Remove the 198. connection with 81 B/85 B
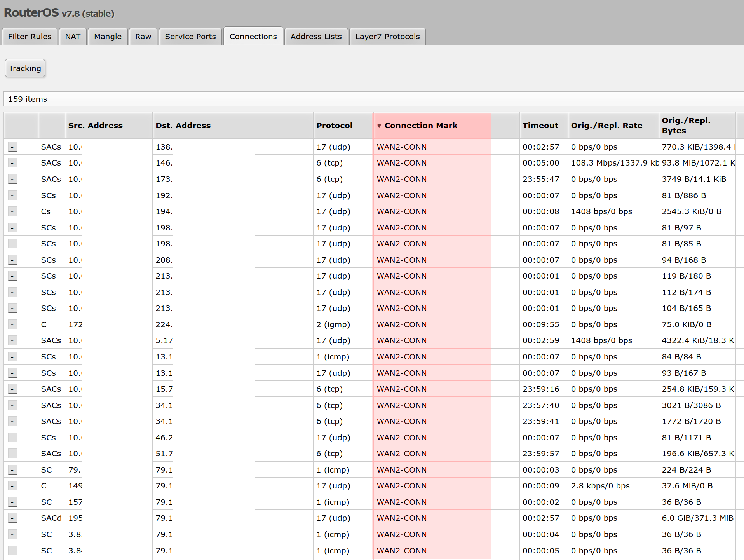 [x=12, y=244]
